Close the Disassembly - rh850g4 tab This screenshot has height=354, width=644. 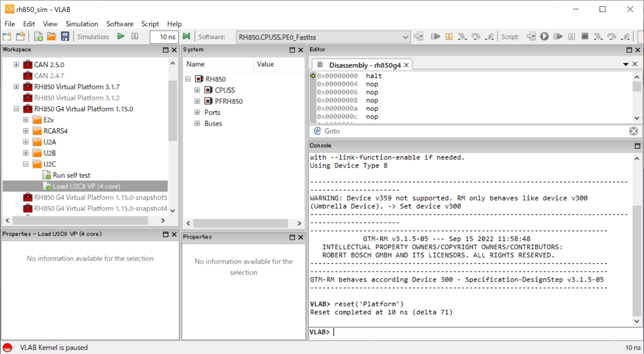click(406, 65)
